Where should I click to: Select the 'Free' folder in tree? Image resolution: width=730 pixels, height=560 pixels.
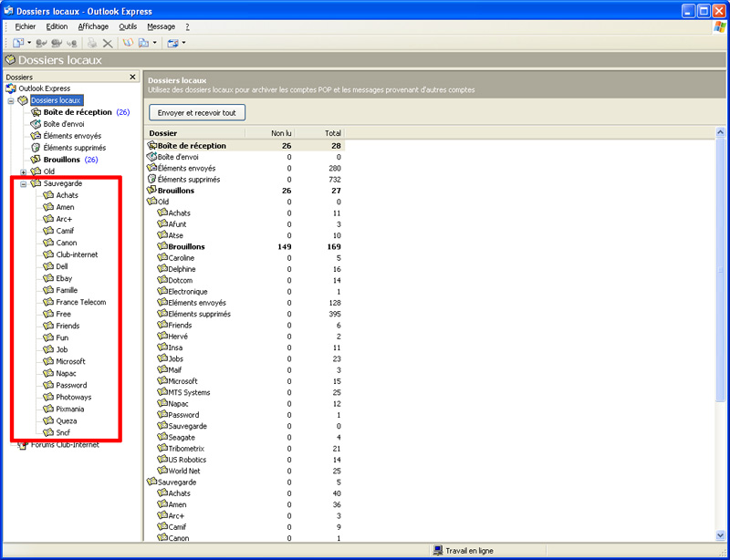coord(63,315)
